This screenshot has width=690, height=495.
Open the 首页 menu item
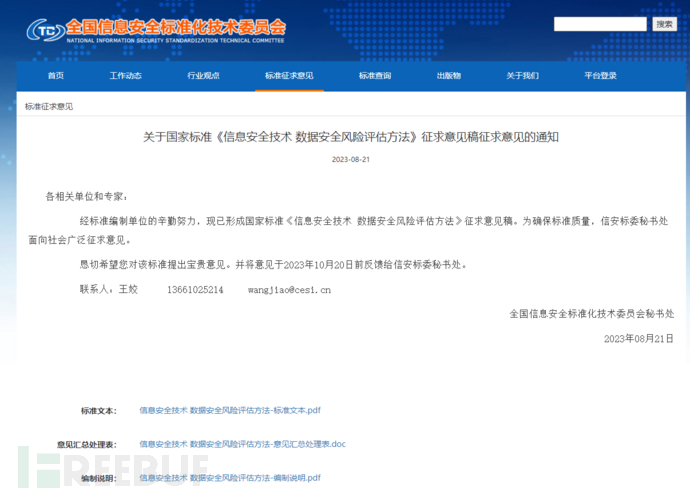click(x=55, y=76)
